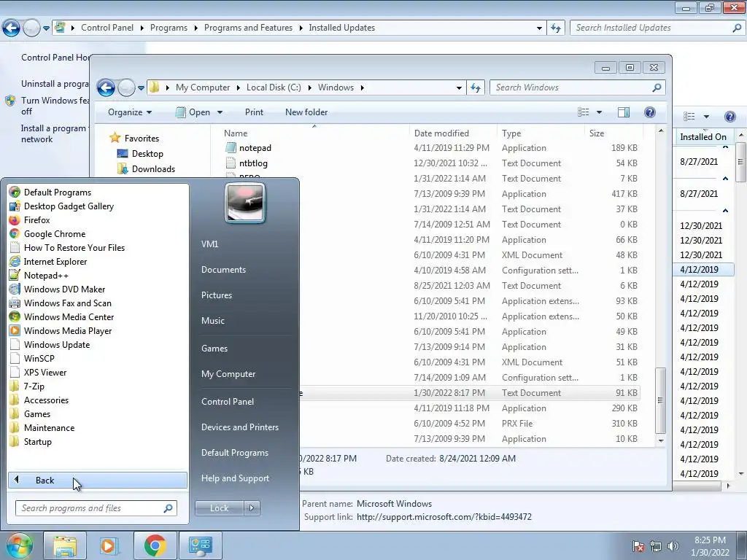The image size is (747, 560).
Task: Refresh the Windows folder address bar
Action: (476, 87)
